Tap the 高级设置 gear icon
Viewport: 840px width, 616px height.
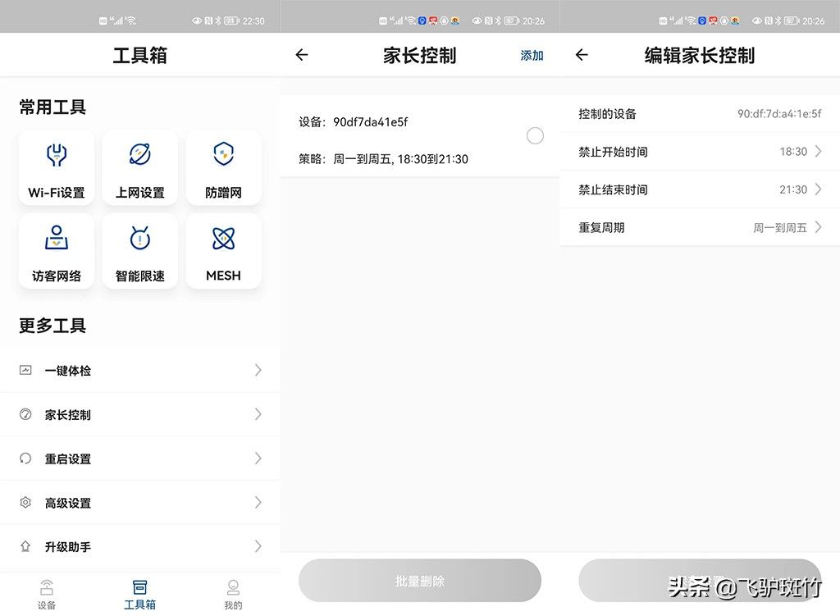pyautogui.click(x=25, y=503)
